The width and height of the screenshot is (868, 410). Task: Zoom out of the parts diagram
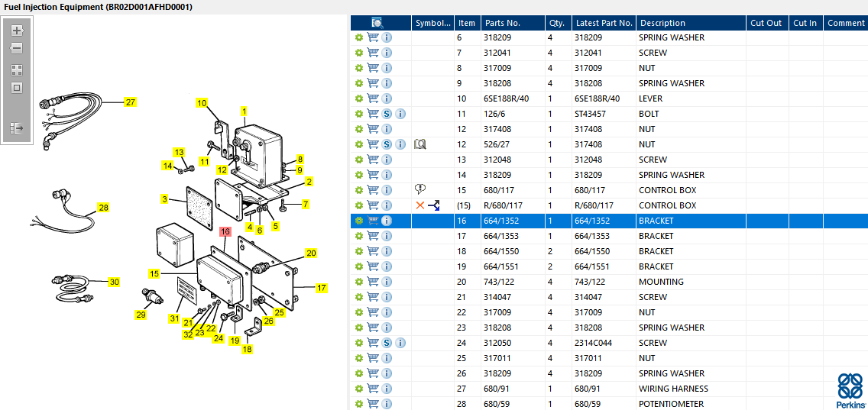[x=17, y=49]
